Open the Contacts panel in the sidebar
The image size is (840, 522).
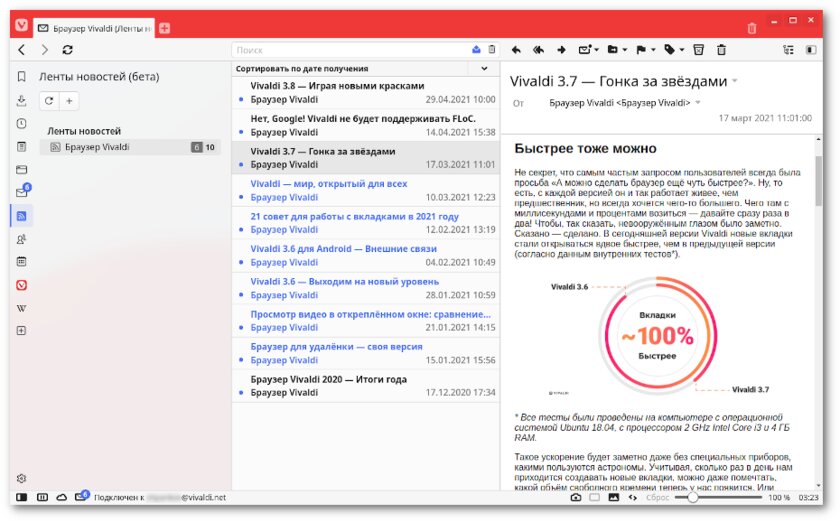pyautogui.click(x=21, y=239)
